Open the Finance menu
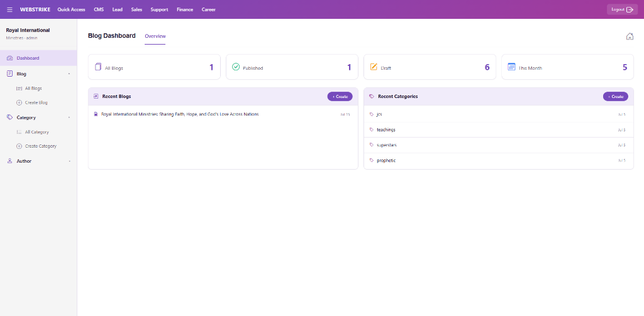 (x=185, y=9)
